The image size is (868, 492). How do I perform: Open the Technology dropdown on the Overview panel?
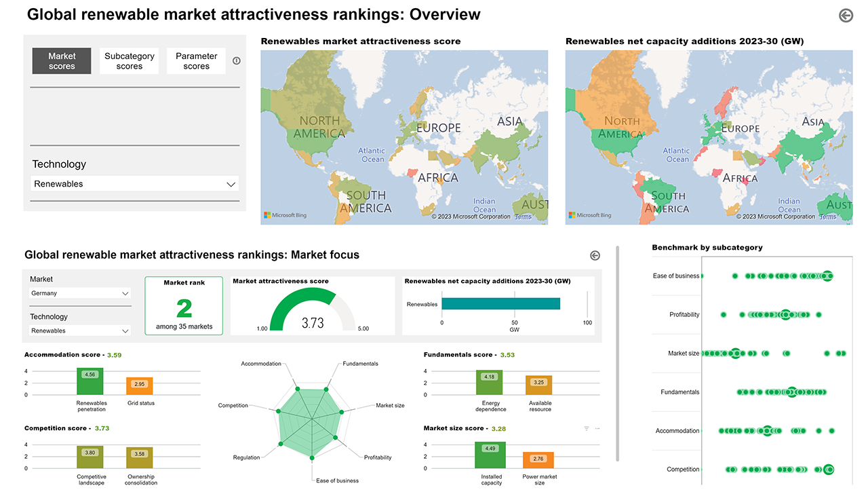click(x=134, y=183)
